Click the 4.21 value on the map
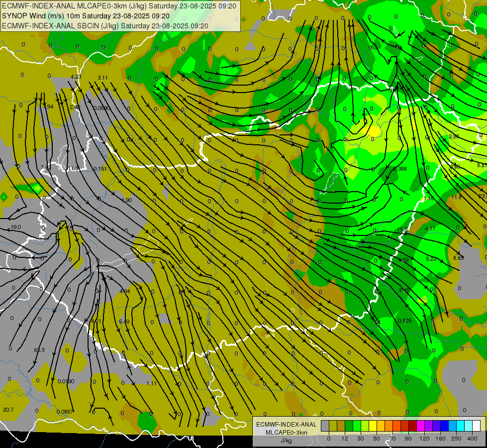487x448 pixels. (x=97, y=321)
